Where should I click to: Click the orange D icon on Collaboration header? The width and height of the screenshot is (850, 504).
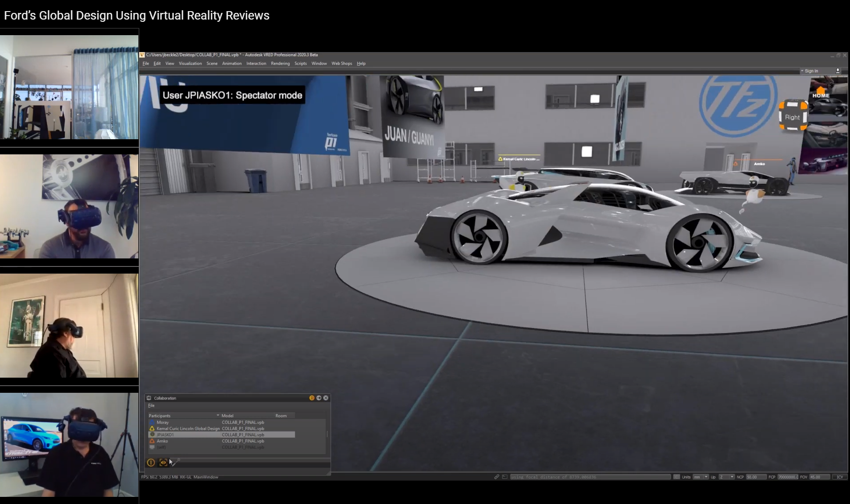click(312, 398)
